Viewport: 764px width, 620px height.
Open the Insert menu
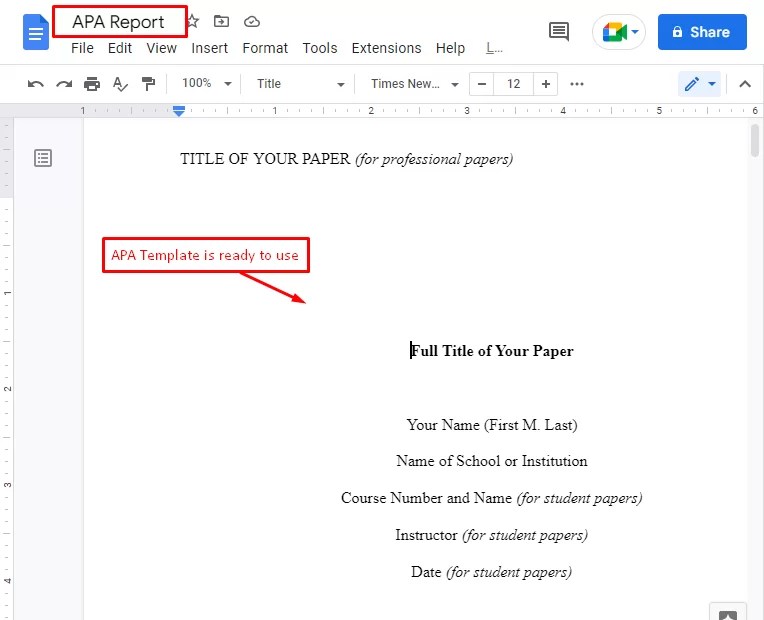210,48
